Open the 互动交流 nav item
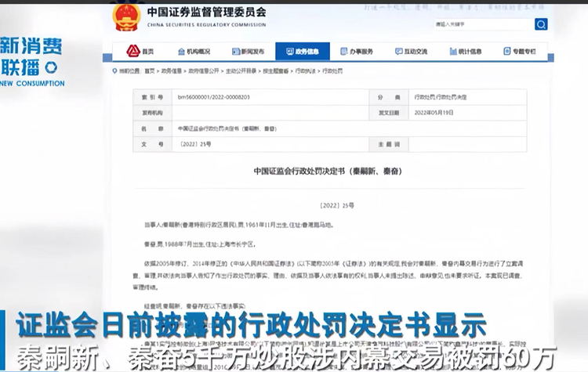This screenshot has width=588, height=372. point(411,52)
